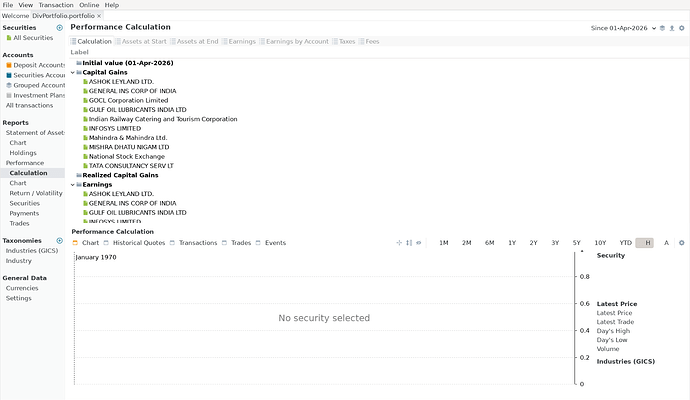
Task: Select National Stock Exchange row
Action: pos(127,157)
